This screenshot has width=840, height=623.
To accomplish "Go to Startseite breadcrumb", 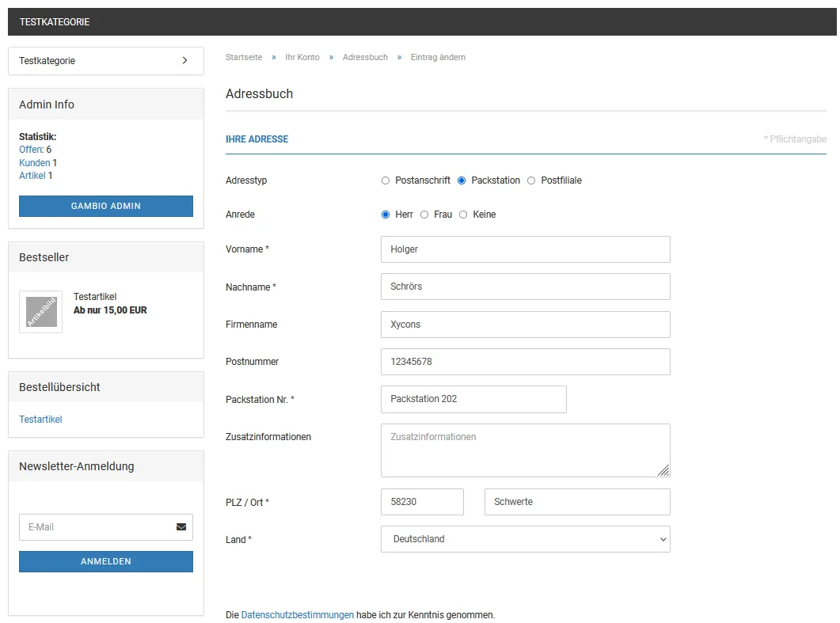I will tap(244, 57).
